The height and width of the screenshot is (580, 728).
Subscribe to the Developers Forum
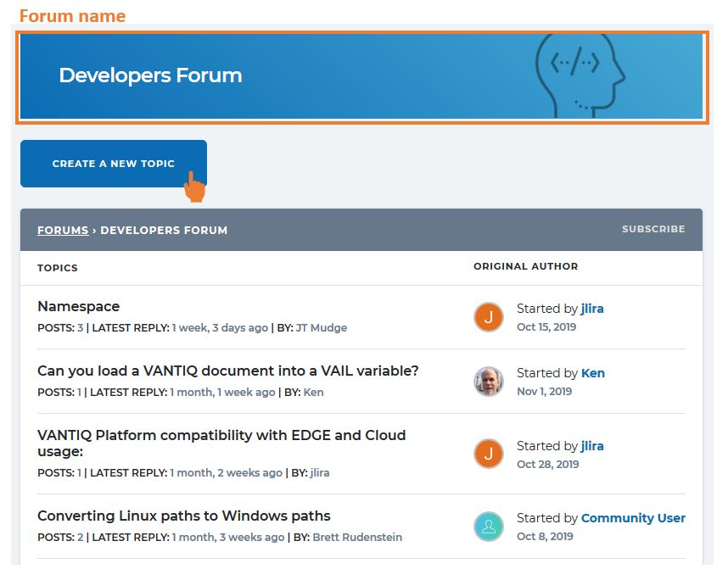coord(653,229)
